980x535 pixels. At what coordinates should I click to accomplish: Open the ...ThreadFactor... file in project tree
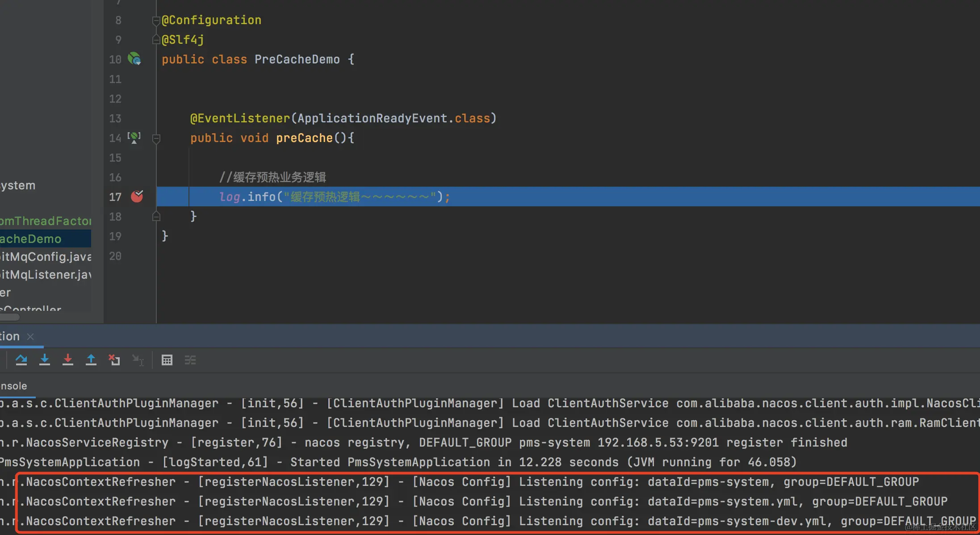[x=46, y=221]
